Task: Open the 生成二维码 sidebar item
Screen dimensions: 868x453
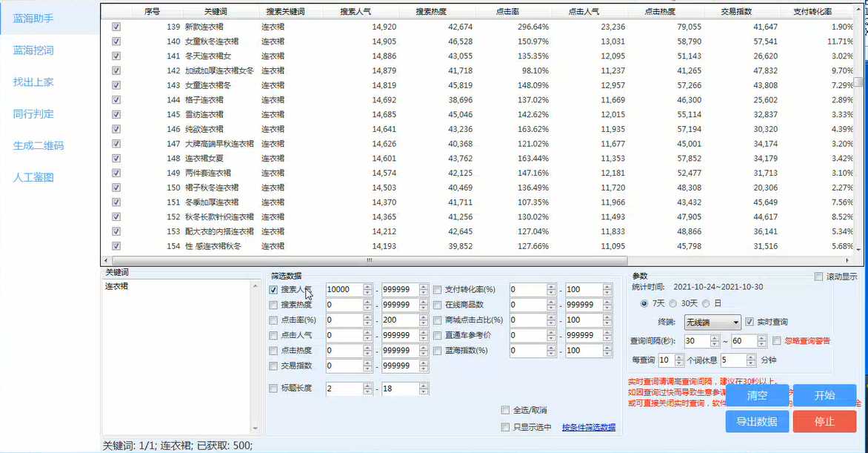Action: point(39,145)
